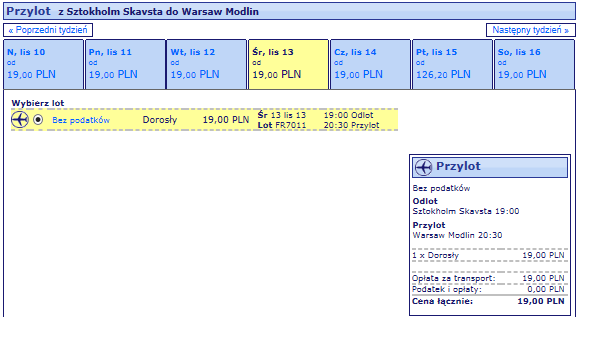The image size is (614, 360).
Task: Click the 19:00 Odlot time
Action: (349, 115)
